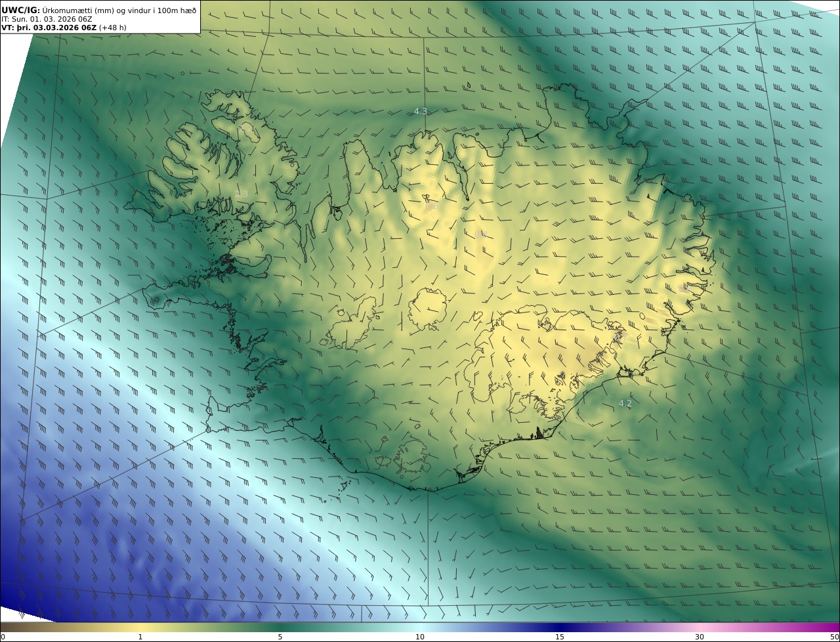
Task: Click the '4.2' value label on the map
Action: point(625,404)
